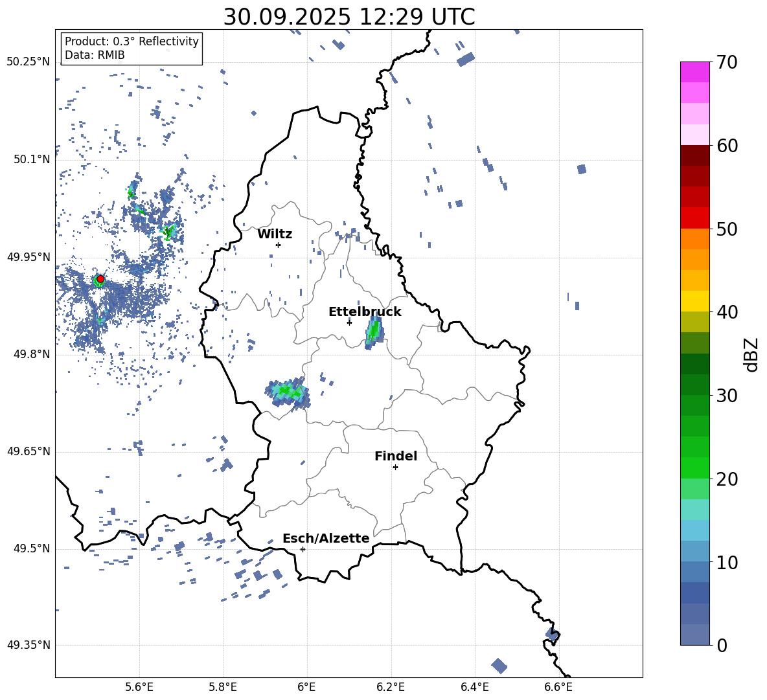The height and width of the screenshot is (700, 767).
Task: Click the colorbar 50 tick label
Action: point(727,229)
